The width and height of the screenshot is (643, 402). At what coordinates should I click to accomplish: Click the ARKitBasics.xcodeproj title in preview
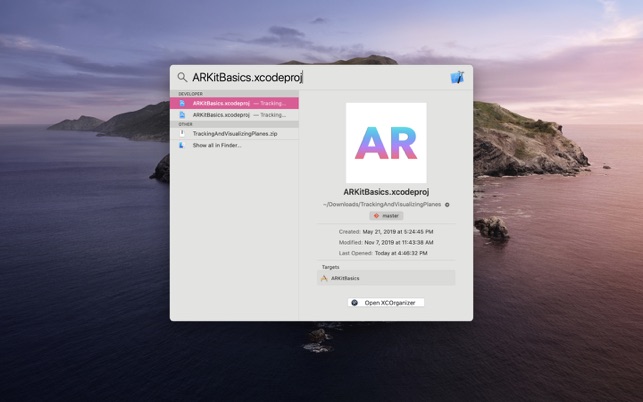click(386, 192)
